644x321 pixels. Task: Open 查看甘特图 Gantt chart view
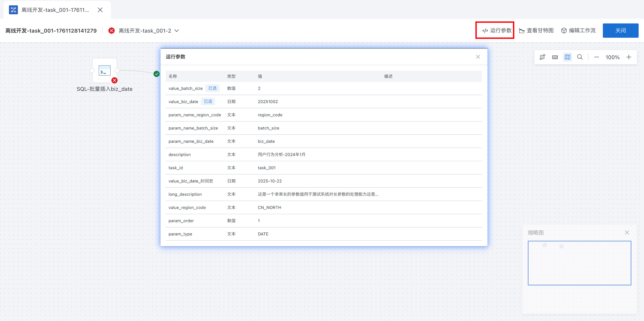(x=536, y=30)
